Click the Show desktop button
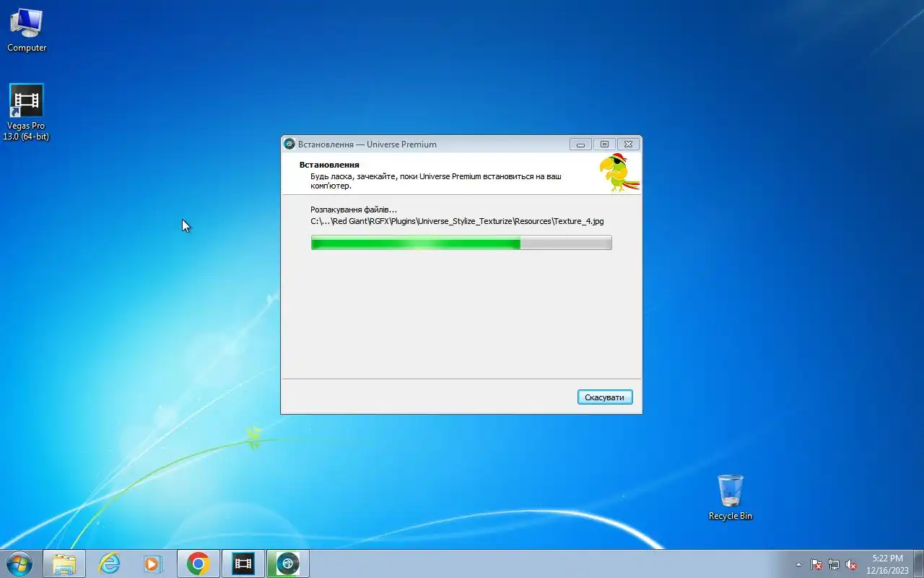This screenshot has height=578, width=924. (x=918, y=564)
